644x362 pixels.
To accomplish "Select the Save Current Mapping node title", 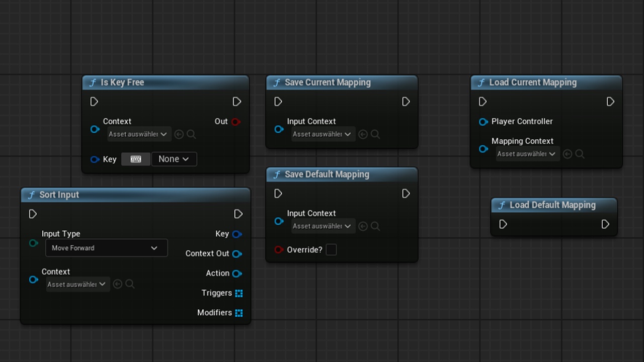I will coord(328,82).
